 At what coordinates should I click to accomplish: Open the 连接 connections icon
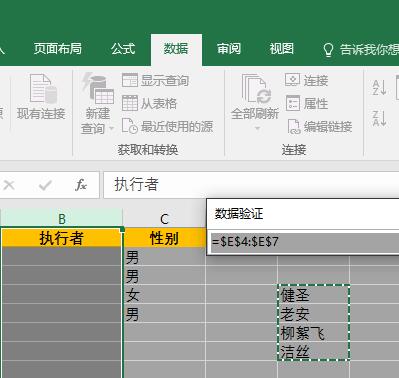click(x=292, y=80)
